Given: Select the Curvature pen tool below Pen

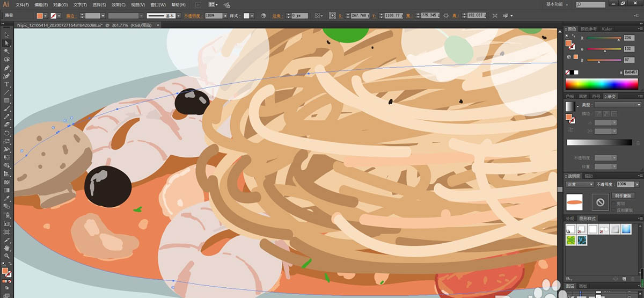Looking at the screenshot, I should pos(7,76).
